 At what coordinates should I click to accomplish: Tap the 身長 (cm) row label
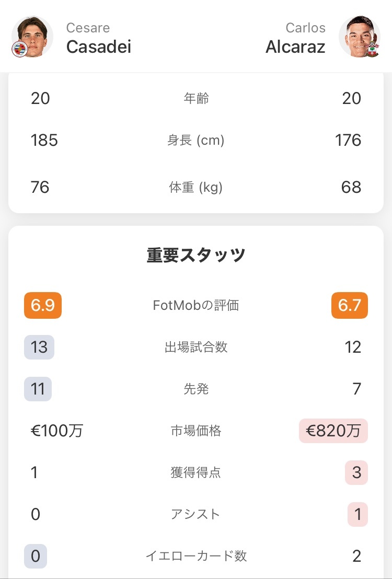click(196, 140)
